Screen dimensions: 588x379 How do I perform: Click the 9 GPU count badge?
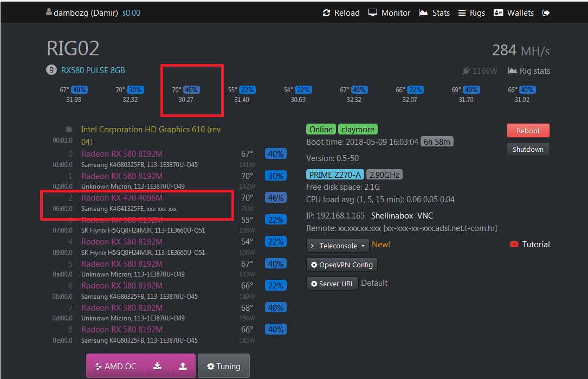pos(51,70)
